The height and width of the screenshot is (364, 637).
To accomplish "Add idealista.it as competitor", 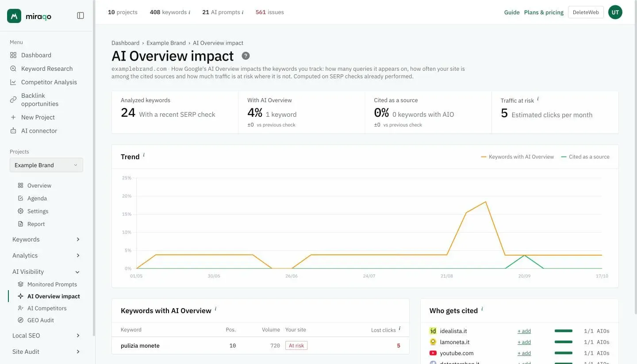I will tap(524, 331).
